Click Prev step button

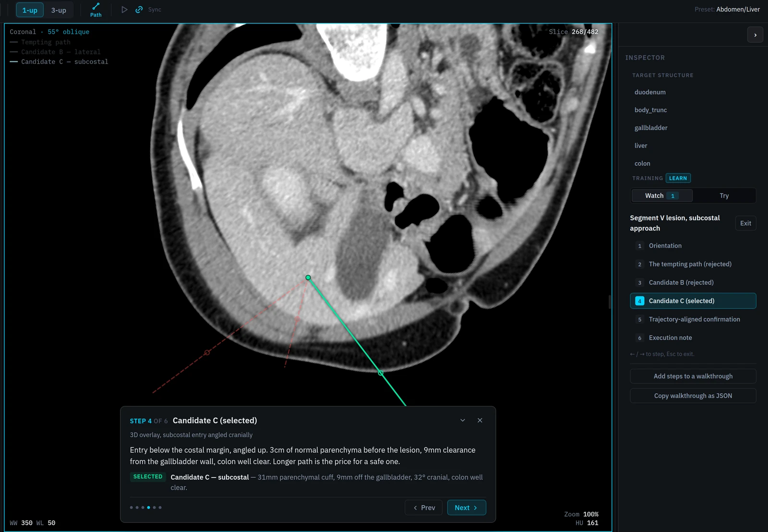[x=424, y=508]
